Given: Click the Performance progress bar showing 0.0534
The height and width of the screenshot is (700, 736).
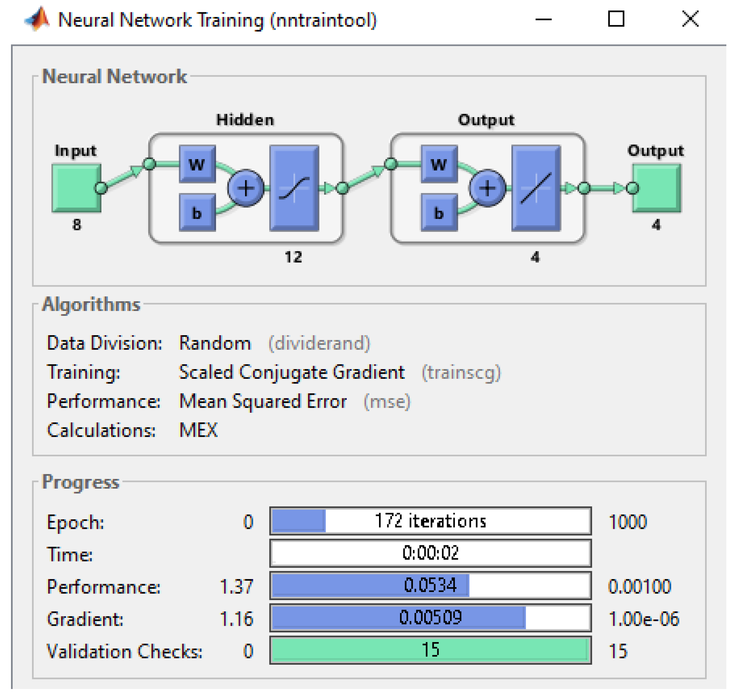Looking at the screenshot, I should pyautogui.click(x=430, y=585).
